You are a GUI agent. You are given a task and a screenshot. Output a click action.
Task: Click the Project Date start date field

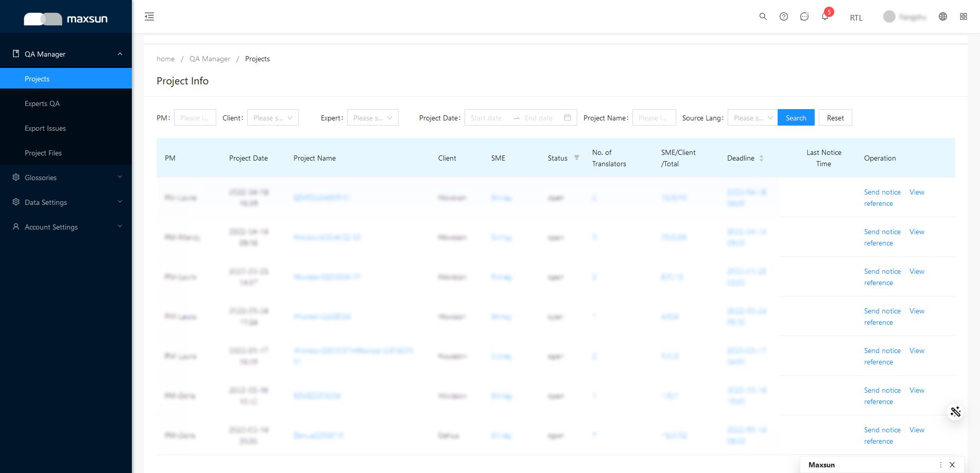point(486,118)
